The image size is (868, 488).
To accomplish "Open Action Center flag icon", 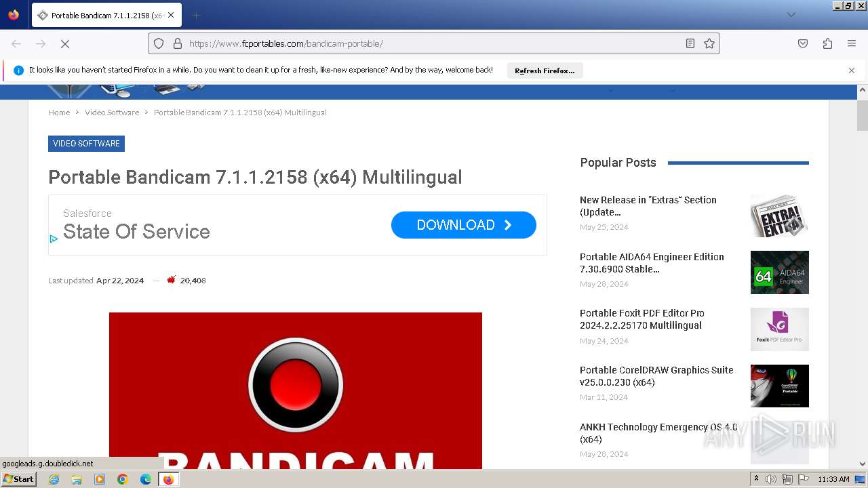I will (804, 479).
